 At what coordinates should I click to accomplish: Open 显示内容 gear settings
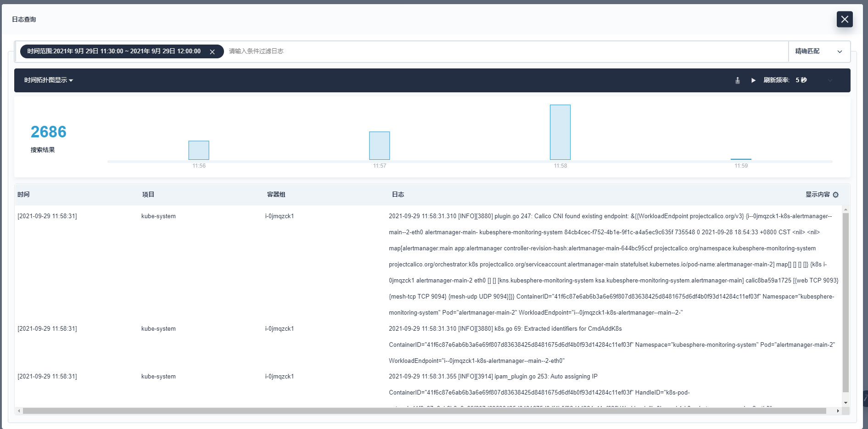point(836,195)
